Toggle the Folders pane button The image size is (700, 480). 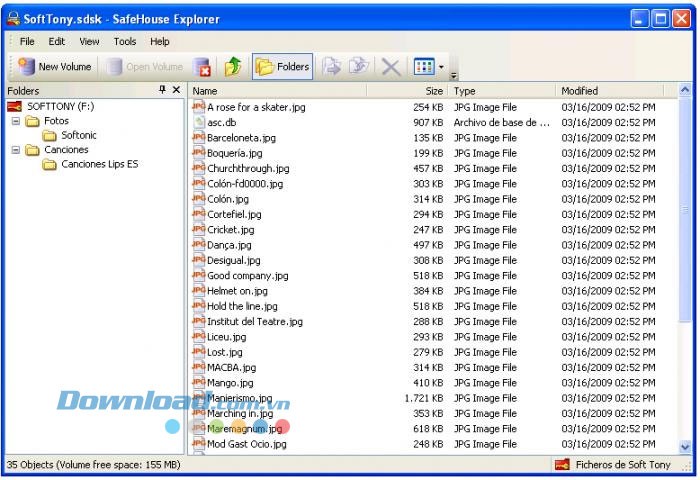point(282,67)
